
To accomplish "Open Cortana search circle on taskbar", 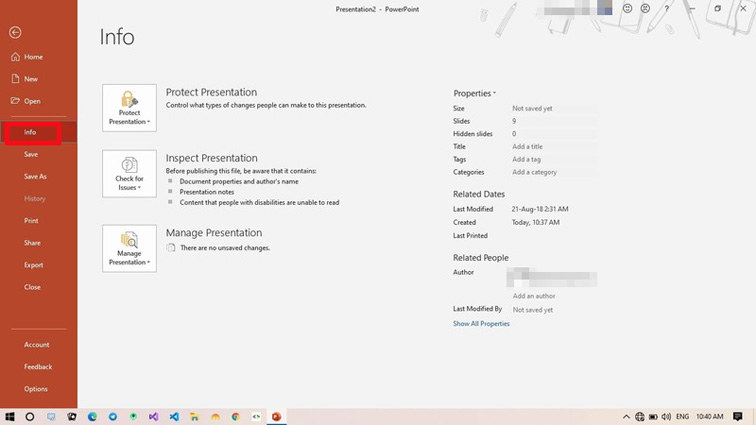I will [30, 416].
